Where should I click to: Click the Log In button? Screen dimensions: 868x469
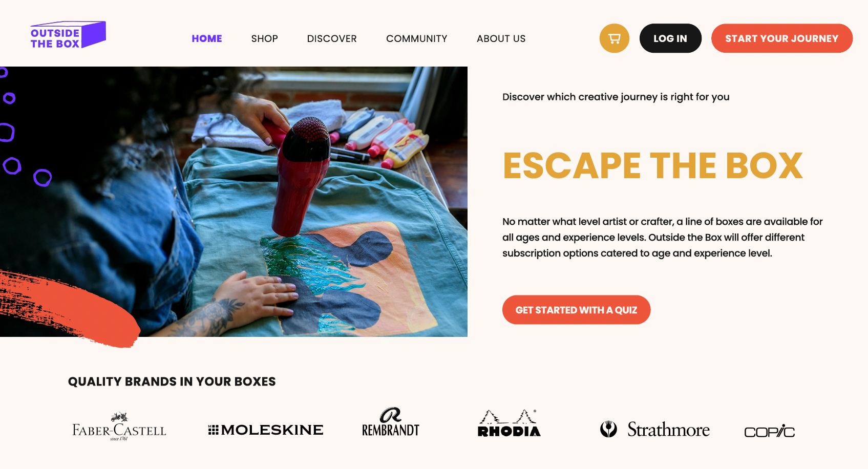(x=670, y=38)
